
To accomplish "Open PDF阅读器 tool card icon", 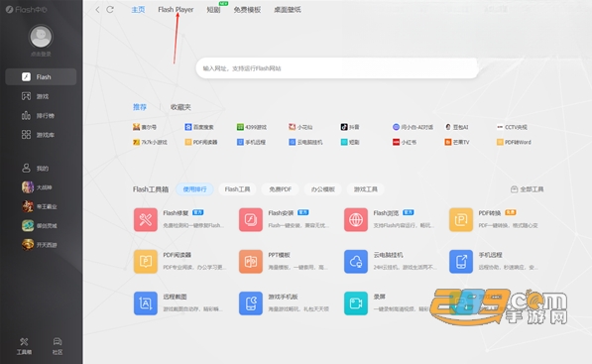I will tap(146, 261).
